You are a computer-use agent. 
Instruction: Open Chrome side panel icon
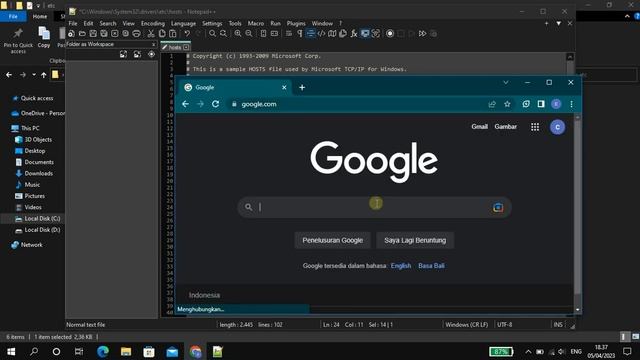click(541, 104)
